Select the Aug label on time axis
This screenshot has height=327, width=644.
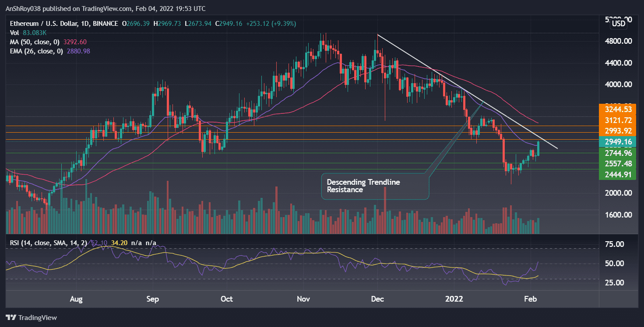point(76,299)
